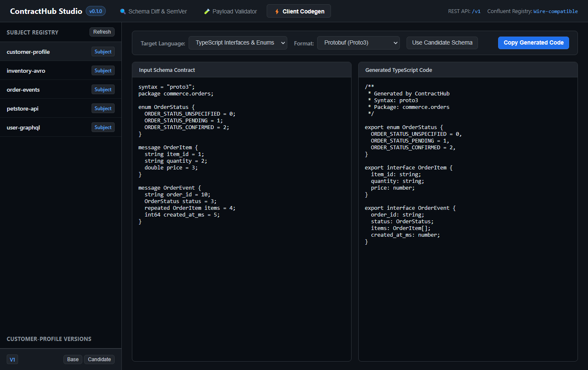Click the Wire-compatible registry label

[556, 11]
